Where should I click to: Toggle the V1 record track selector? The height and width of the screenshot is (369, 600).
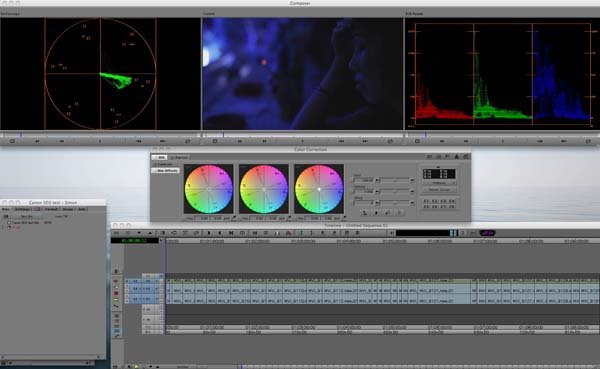point(148,281)
